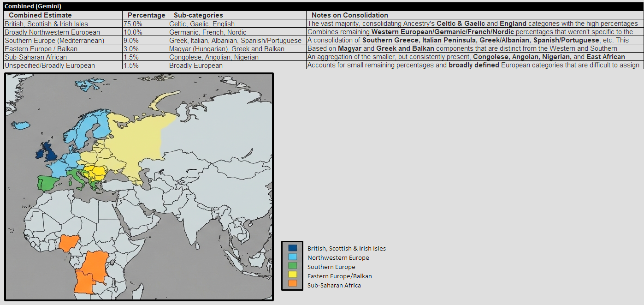Click the 75.0% percentage cell
The width and height of the screenshot is (644, 305).
coord(133,24)
